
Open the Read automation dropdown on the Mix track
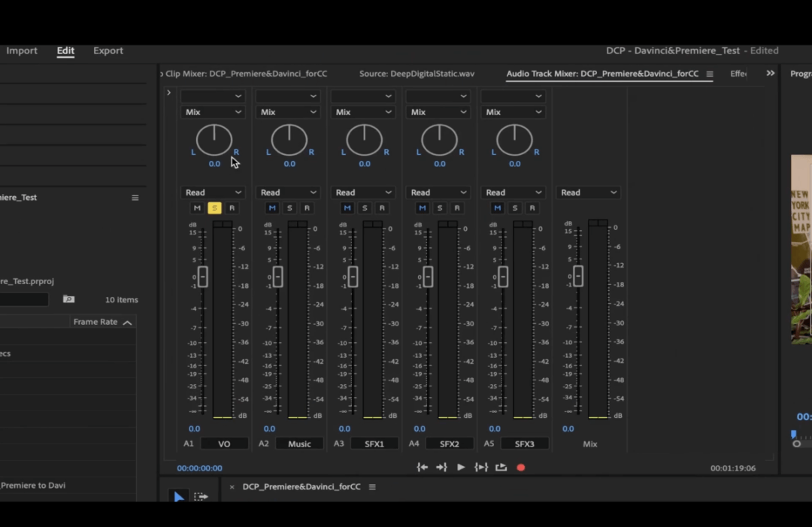click(588, 192)
